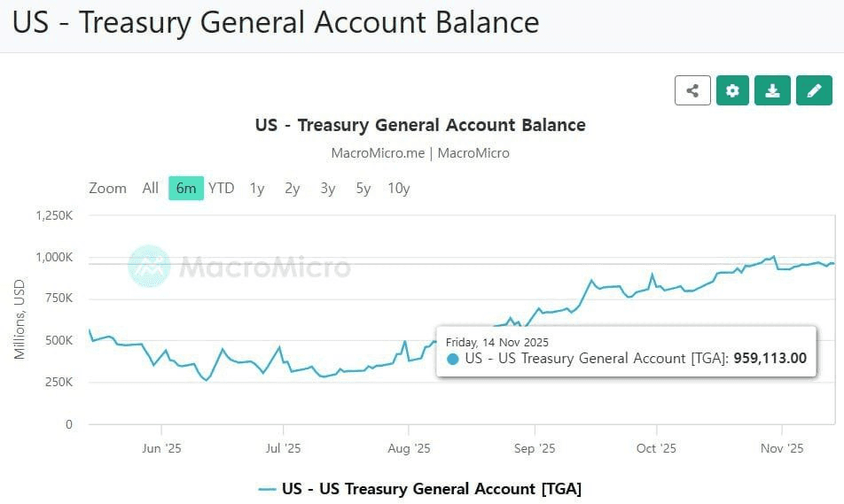Screen dimensions: 844x504
Task: Click the TGA tooltip series dot
Action: pos(453,359)
